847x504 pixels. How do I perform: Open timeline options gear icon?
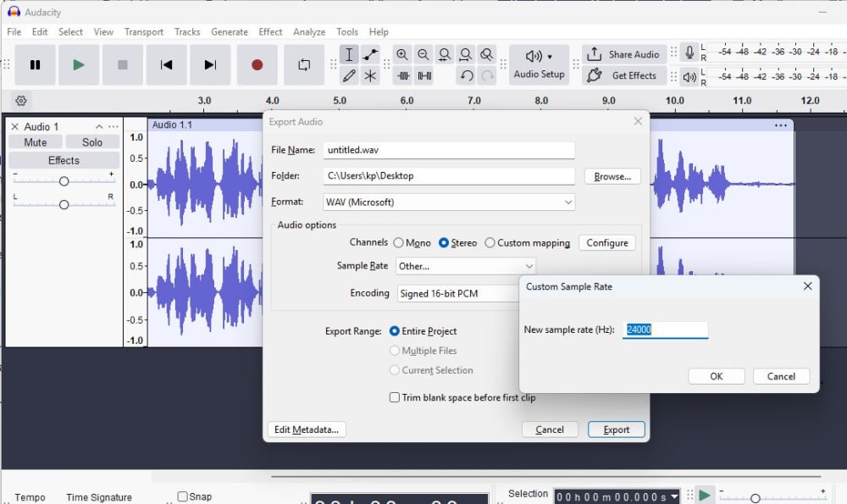pyautogui.click(x=21, y=101)
